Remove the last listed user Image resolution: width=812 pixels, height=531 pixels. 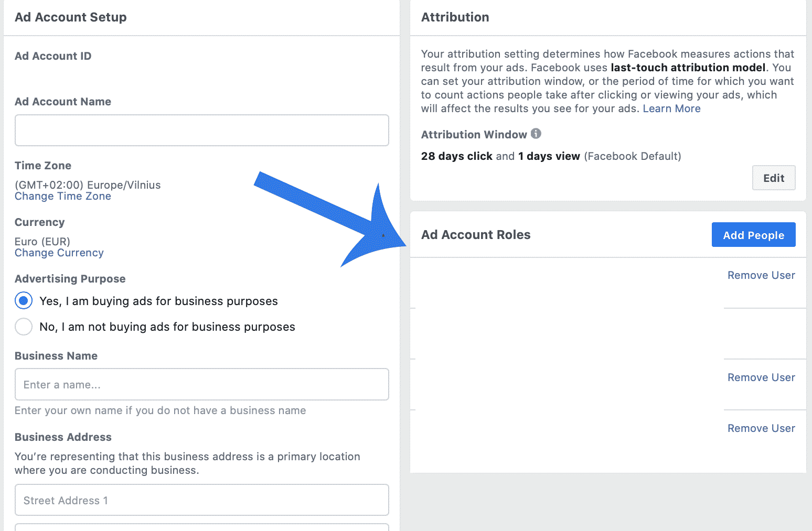[761, 428]
